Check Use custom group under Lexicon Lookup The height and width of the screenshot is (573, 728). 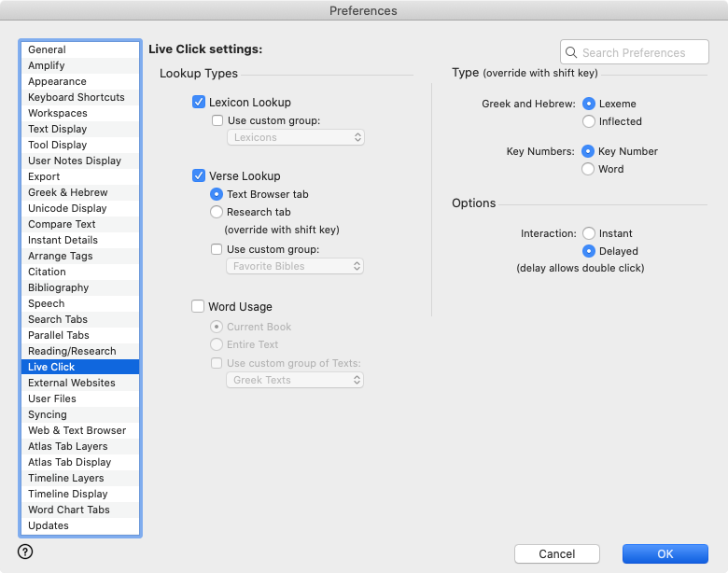(x=217, y=120)
